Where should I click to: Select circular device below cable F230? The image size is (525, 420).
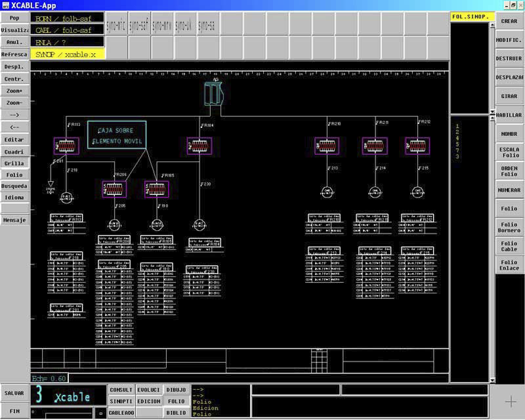pos(199,224)
